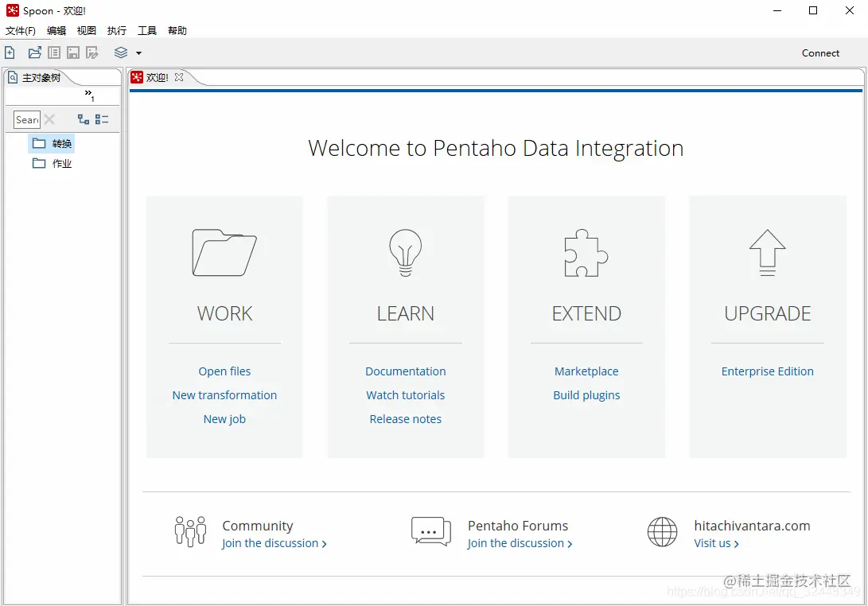Open the Marketplace link
This screenshot has width=868, height=606.
586,371
